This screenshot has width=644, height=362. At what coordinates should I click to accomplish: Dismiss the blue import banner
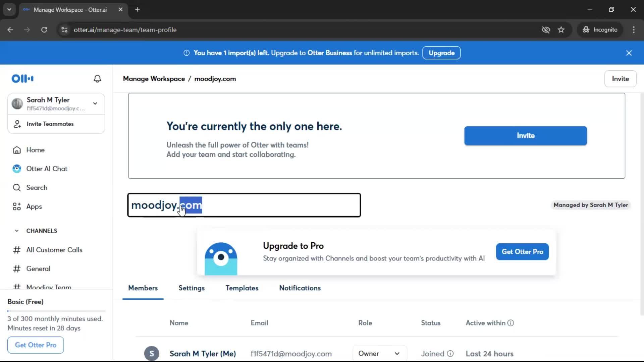pos(629,53)
